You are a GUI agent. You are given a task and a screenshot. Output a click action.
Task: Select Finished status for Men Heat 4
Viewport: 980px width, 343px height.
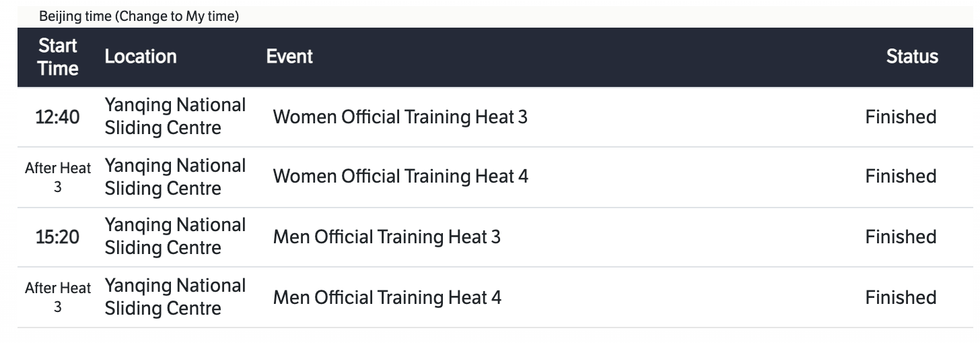[901, 297]
